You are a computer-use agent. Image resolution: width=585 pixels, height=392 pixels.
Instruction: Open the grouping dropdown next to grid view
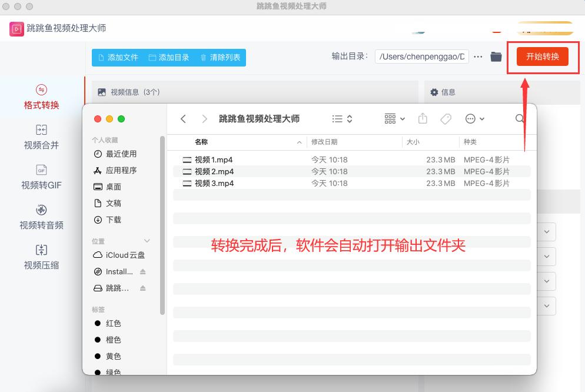(402, 118)
